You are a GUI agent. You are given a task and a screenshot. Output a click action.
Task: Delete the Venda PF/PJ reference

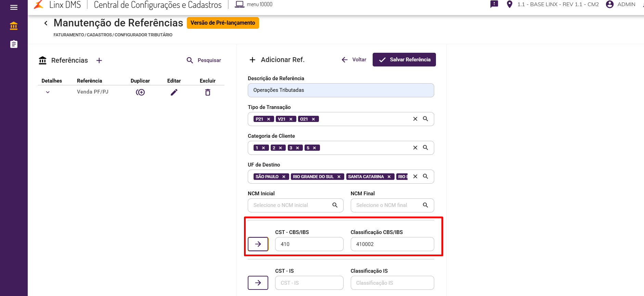208,92
